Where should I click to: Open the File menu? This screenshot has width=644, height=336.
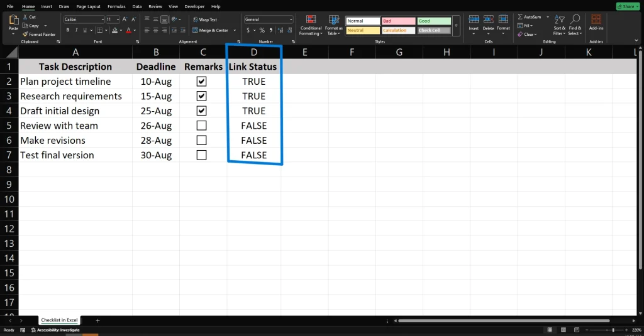(10, 6)
